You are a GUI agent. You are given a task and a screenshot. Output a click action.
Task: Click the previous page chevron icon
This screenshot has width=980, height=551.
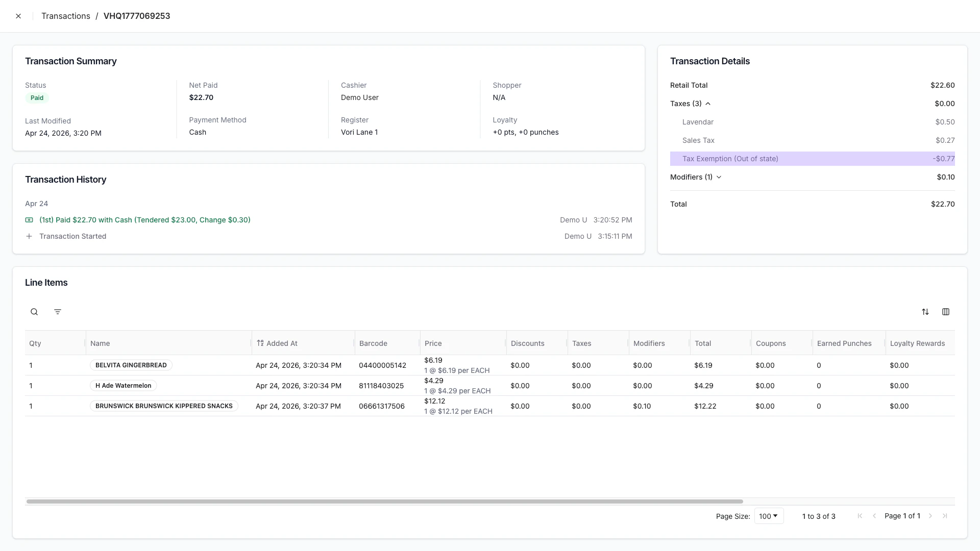pos(875,516)
